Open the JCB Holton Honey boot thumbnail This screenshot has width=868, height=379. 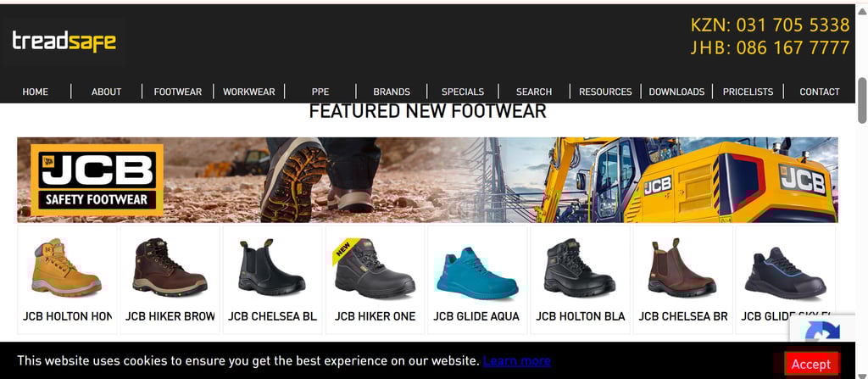[66, 268]
